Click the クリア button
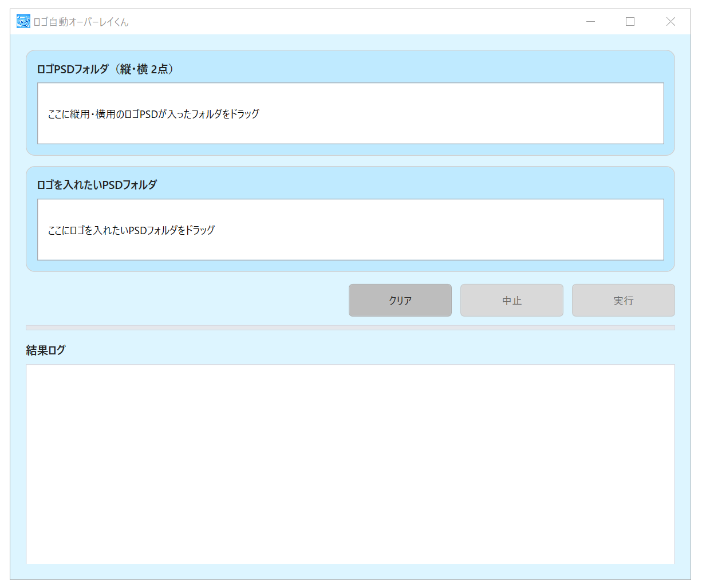 point(400,300)
